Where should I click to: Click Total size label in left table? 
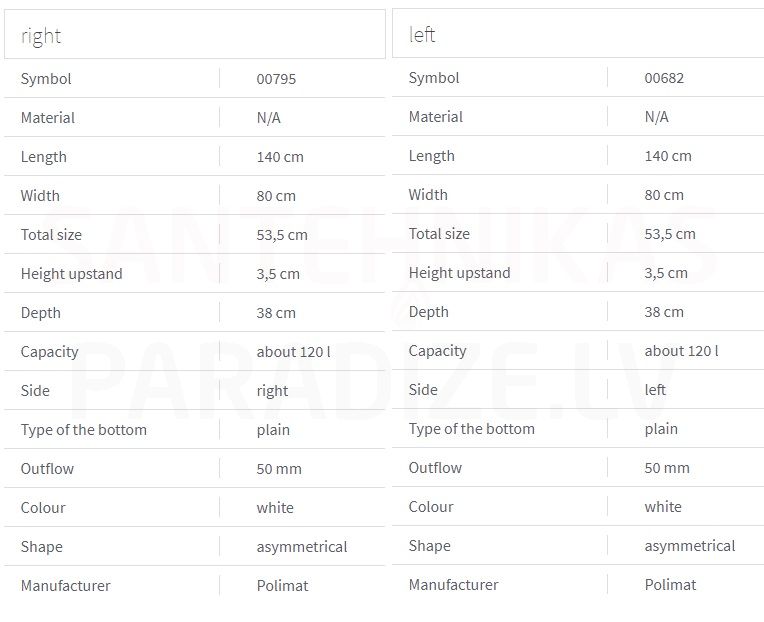coord(439,234)
